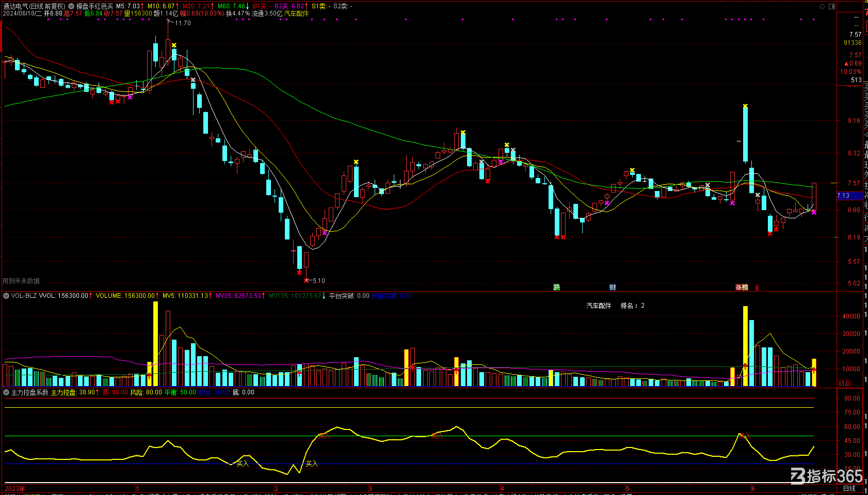Click the 2023年 label on time axis
The image size is (868, 495).
(15, 488)
